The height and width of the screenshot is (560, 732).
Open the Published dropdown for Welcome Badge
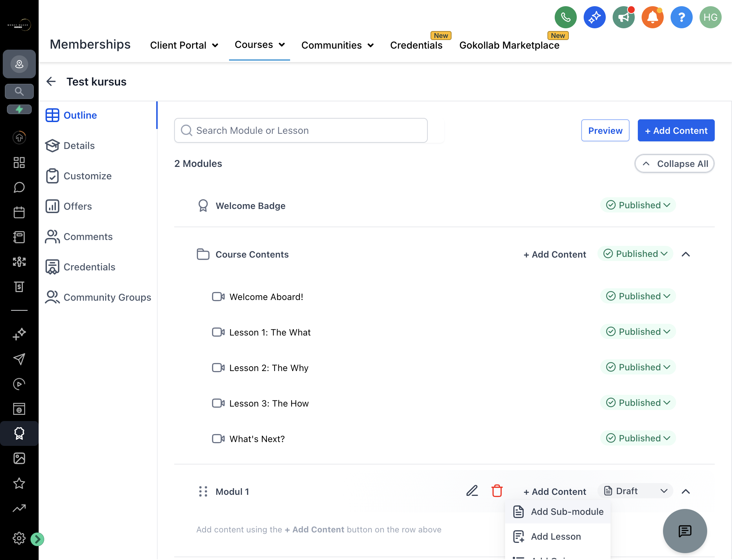pyautogui.click(x=638, y=205)
